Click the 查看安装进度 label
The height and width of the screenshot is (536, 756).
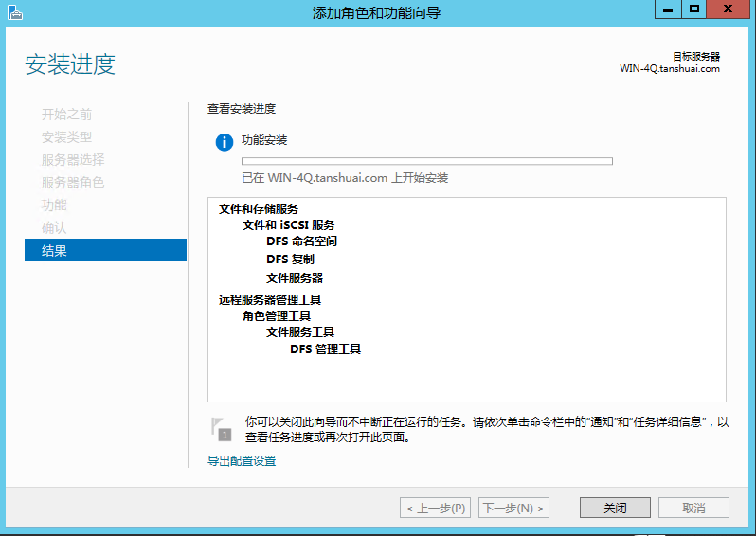coord(242,109)
